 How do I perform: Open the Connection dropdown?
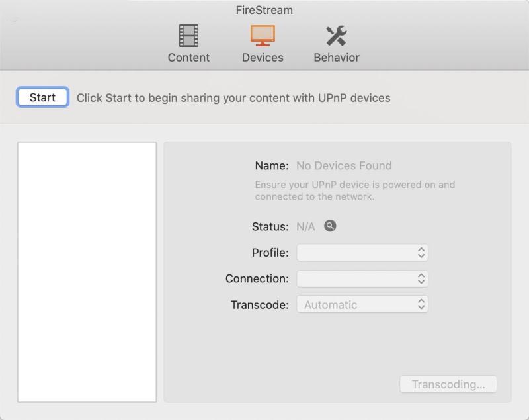point(362,278)
